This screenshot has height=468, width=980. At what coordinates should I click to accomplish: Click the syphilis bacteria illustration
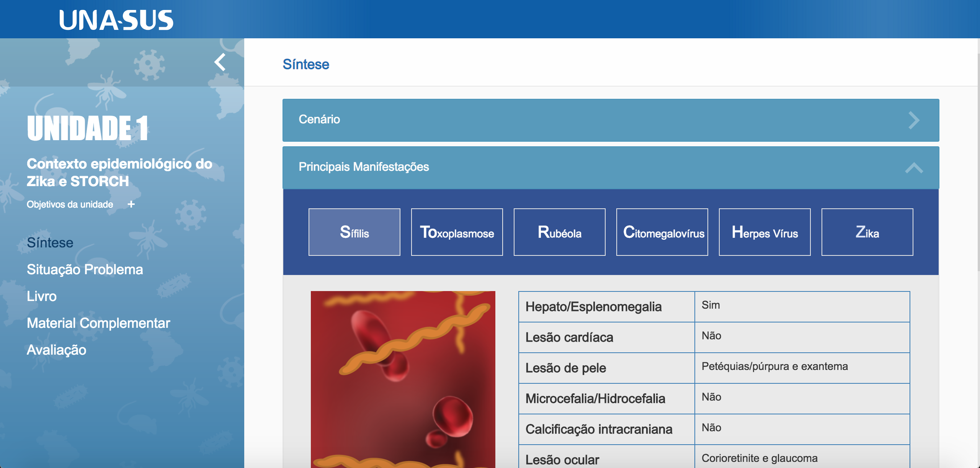[403, 379]
